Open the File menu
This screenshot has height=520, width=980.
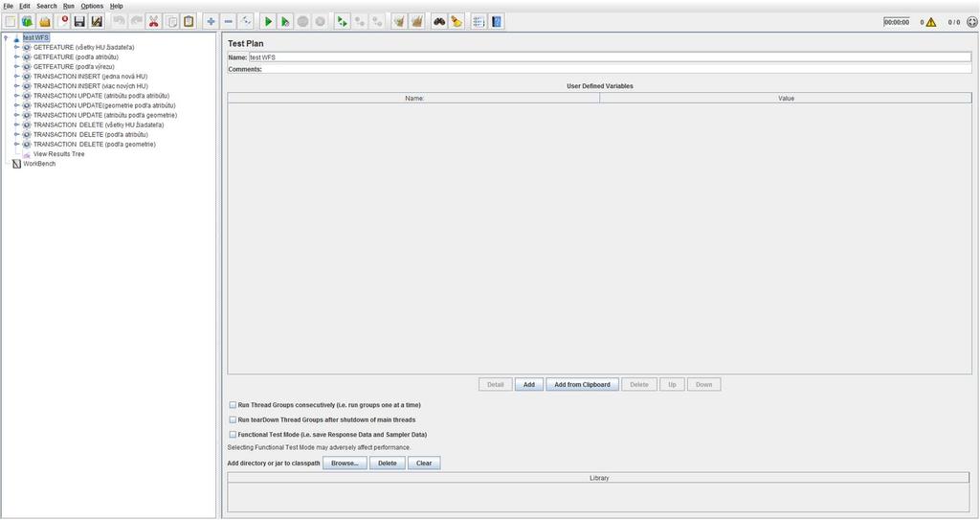(x=8, y=7)
